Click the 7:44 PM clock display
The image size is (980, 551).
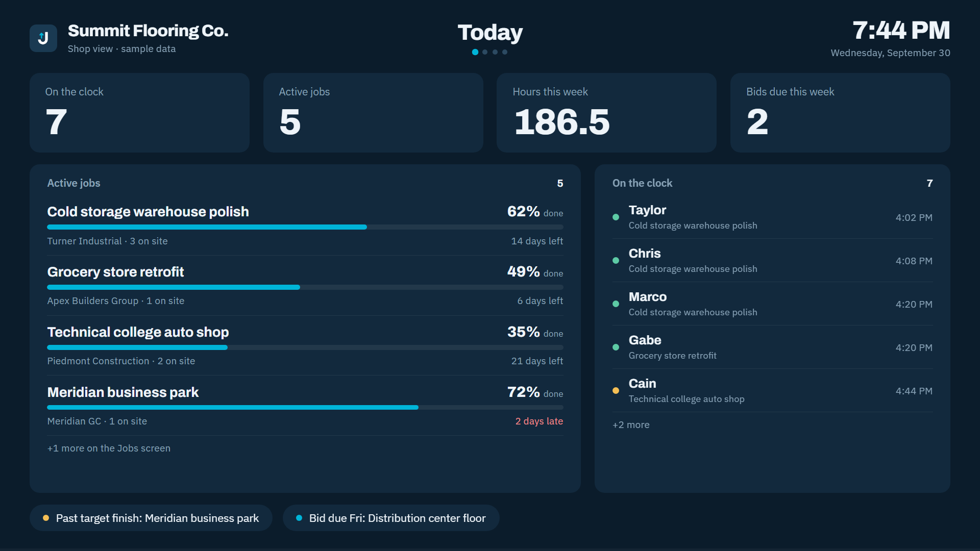901,31
